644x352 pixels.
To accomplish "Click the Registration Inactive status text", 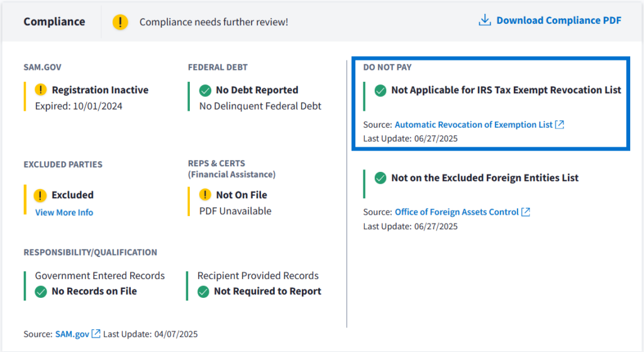I will point(100,90).
